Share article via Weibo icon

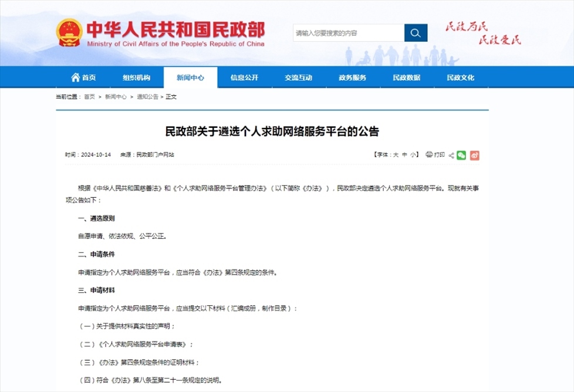(x=474, y=155)
